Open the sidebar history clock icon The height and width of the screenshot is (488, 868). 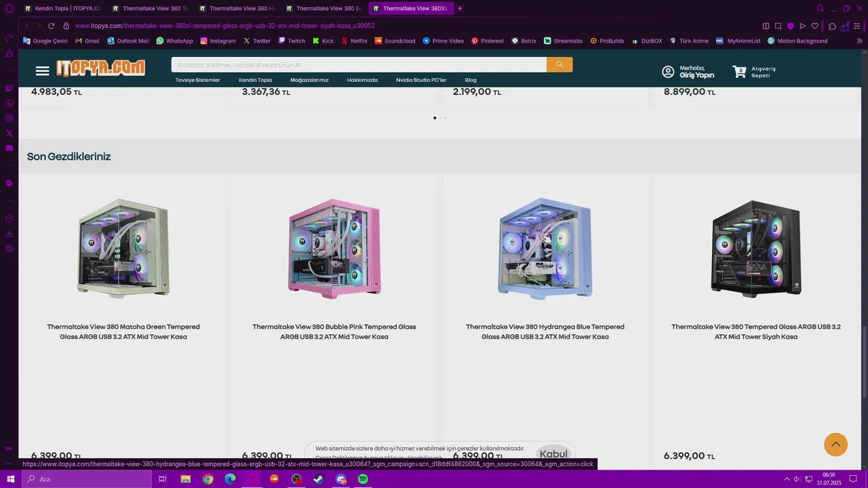(x=9, y=218)
